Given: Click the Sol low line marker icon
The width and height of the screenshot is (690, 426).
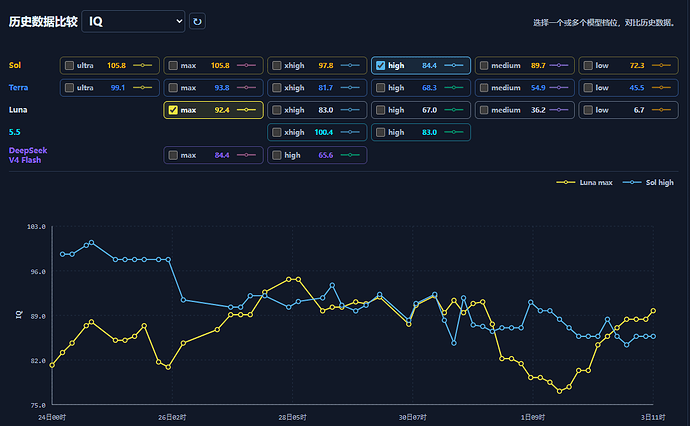Looking at the screenshot, I should (661, 66).
